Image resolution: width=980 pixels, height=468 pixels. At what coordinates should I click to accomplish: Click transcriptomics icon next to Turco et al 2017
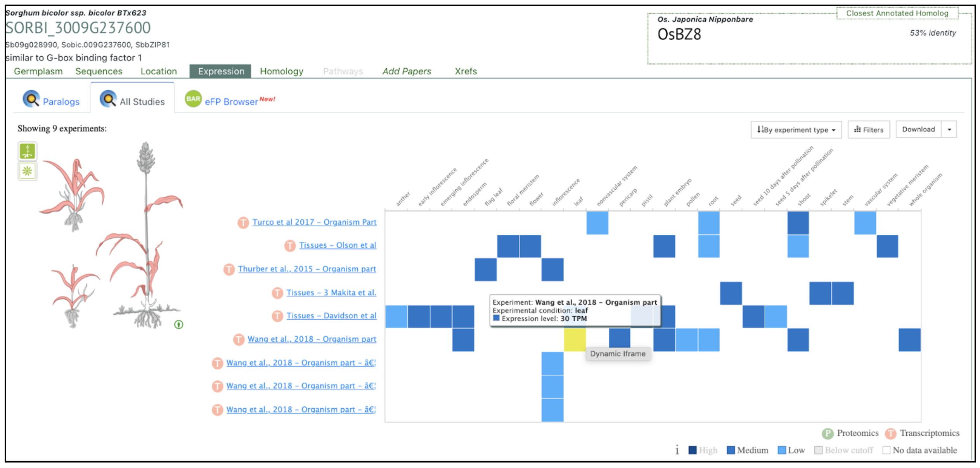(243, 222)
